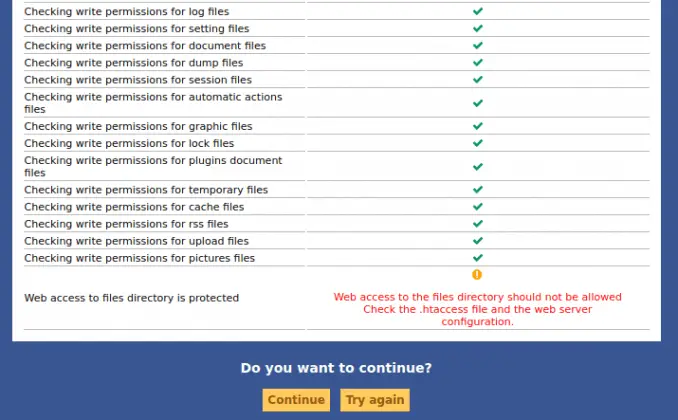Click green checkmark for graphic files

click(x=478, y=126)
